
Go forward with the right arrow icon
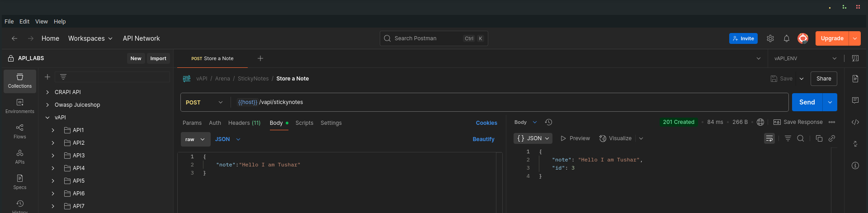(x=31, y=38)
